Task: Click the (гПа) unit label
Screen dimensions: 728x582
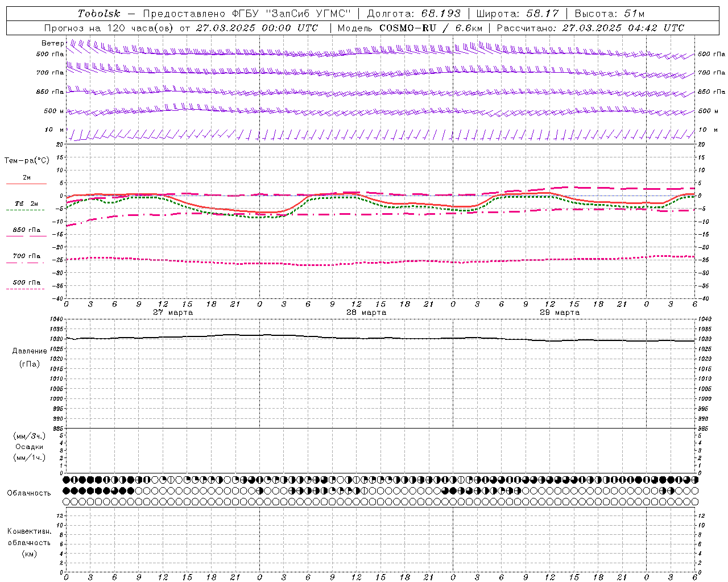Action: tap(30, 364)
